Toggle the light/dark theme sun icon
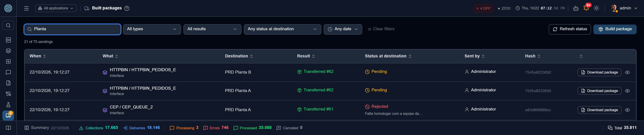Image resolution: width=644 pixels, height=135 pixels. [596, 8]
